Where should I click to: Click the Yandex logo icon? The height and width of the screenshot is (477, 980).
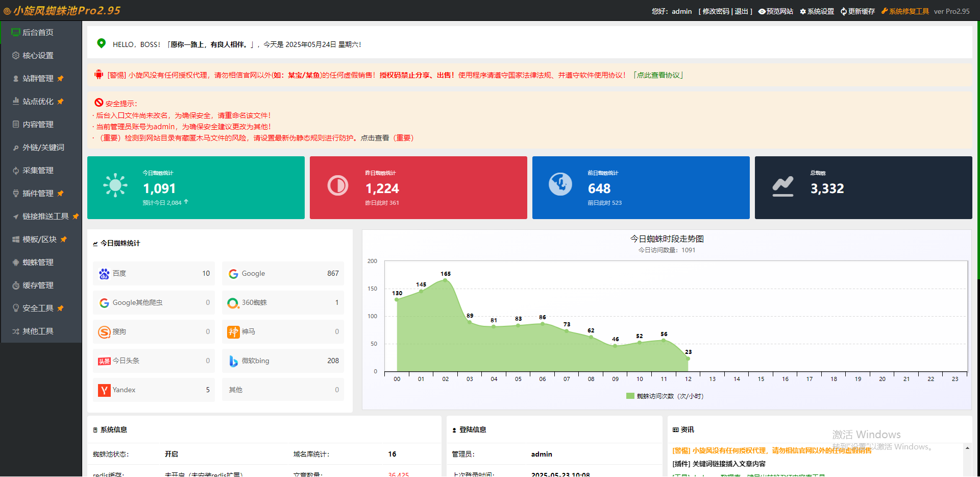(x=104, y=390)
